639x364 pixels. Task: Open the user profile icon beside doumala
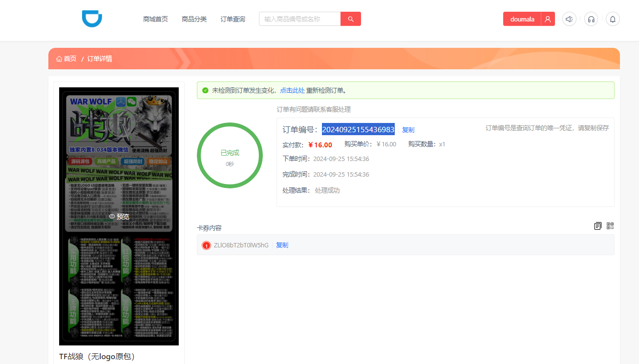click(548, 19)
